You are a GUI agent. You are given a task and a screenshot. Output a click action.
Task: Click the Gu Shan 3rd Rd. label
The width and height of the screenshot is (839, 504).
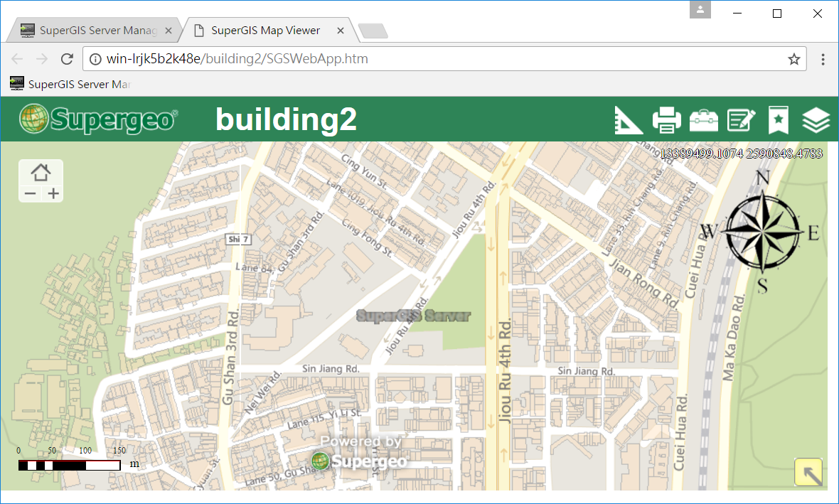[x=231, y=356]
